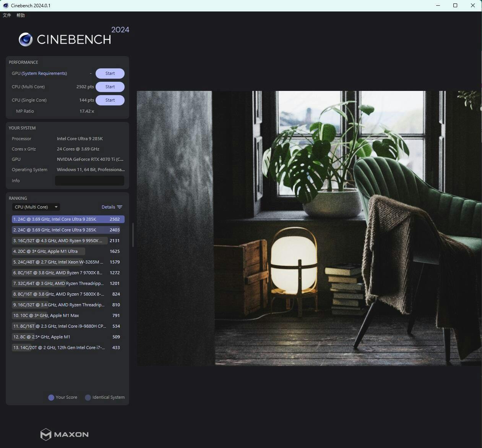Click the rendered room scene image

[309, 228]
